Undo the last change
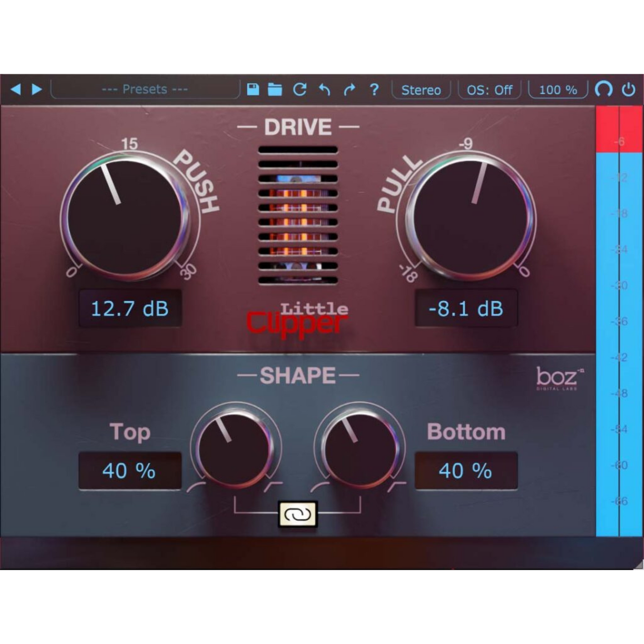The width and height of the screenshot is (644, 644). [324, 90]
